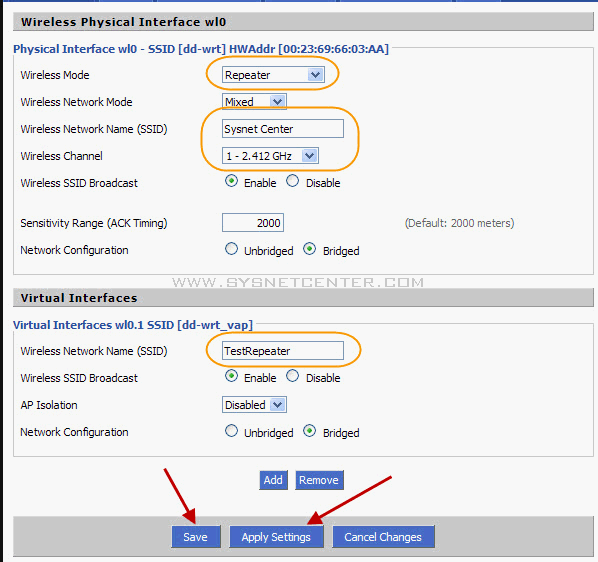
Task: Click the TestRepeater SSID text field
Action: click(x=283, y=351)
